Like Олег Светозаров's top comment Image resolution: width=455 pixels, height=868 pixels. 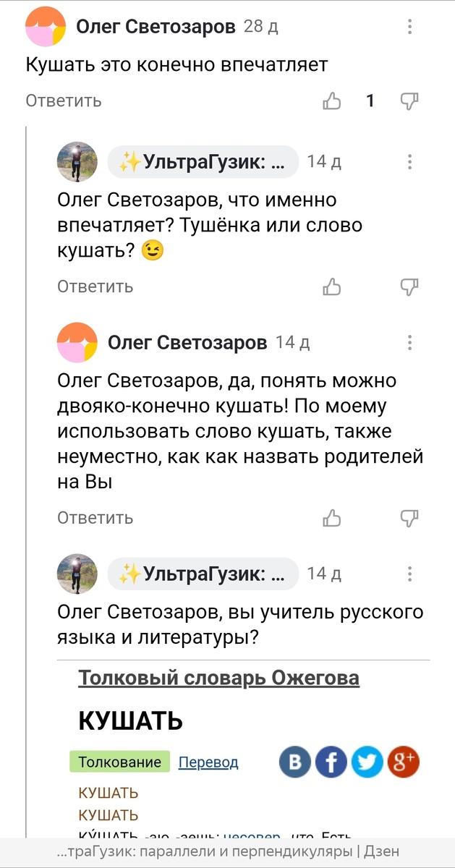point(332,101)
